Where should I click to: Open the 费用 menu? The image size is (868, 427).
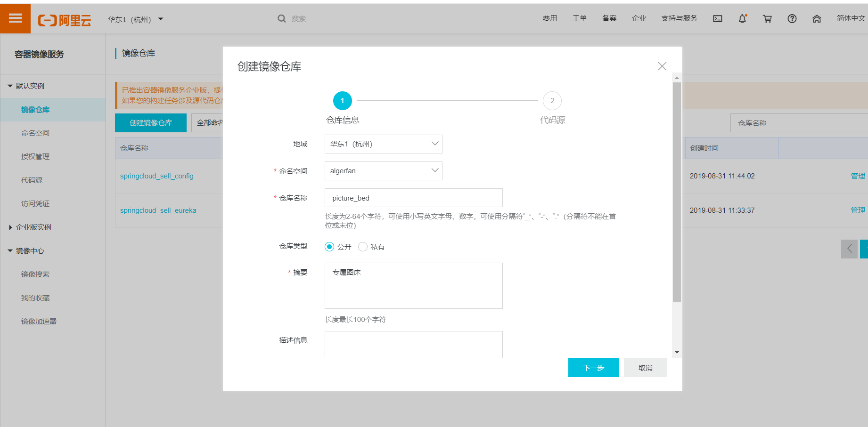550,18
